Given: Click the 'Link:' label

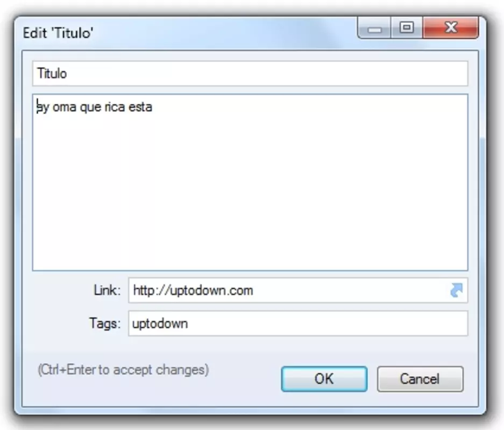Looking at the screenshot, I should click(107, 290).
